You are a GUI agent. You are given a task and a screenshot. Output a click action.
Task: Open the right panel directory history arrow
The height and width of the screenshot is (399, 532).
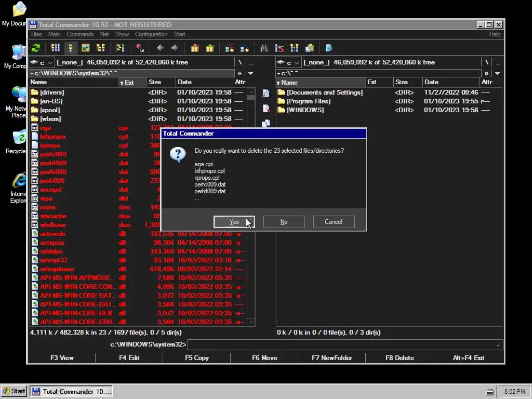[x=497, y=73]
